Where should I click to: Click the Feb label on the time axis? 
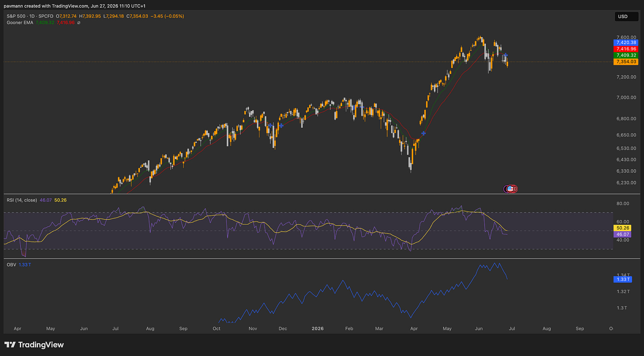[349, 329]
